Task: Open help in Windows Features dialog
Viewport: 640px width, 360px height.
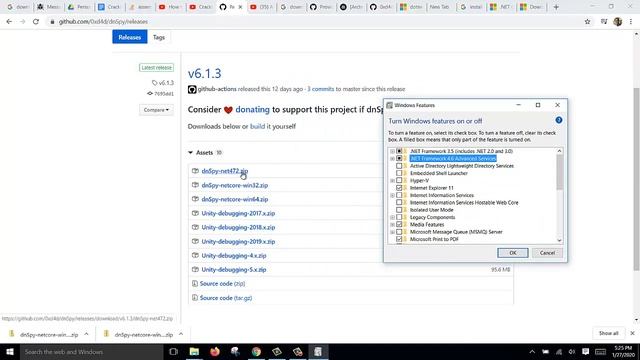Action: (559, 120)
